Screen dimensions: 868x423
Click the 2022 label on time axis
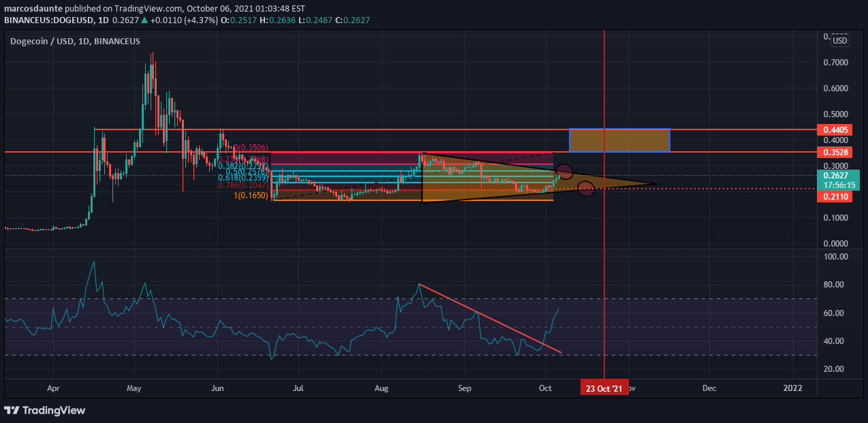coord(792,388)
